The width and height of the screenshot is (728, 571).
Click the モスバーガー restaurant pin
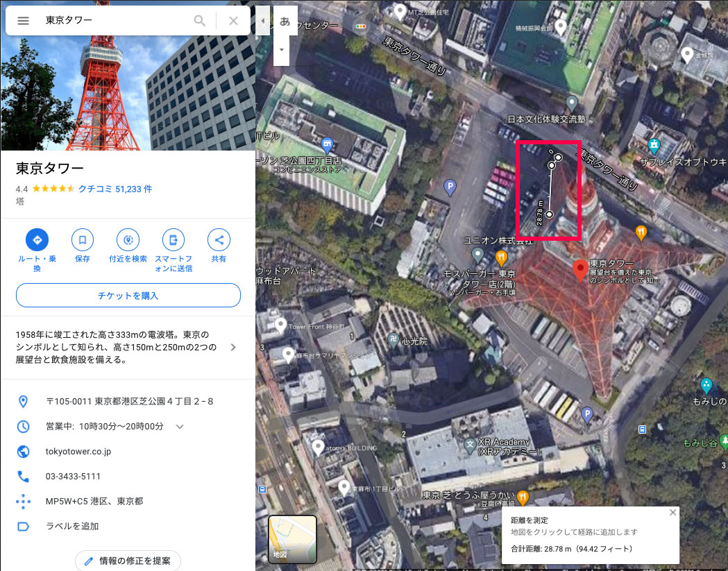501,257
